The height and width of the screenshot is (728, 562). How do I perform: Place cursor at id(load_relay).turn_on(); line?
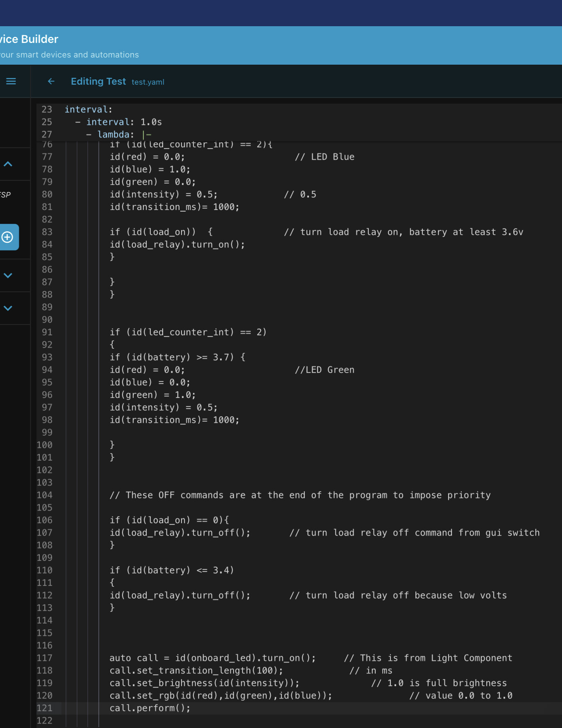[177, 245]
